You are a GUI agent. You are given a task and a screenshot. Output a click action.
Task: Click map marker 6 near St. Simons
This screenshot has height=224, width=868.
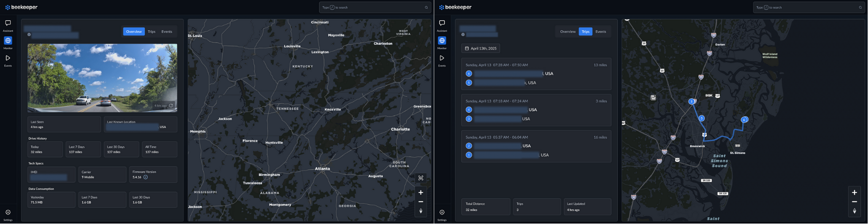point(744,120)
